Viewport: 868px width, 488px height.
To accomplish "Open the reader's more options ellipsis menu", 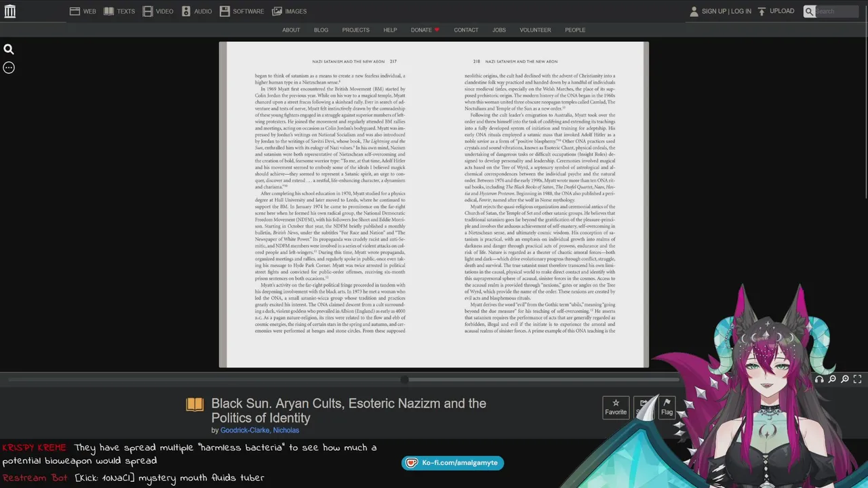I will [9, 68].
